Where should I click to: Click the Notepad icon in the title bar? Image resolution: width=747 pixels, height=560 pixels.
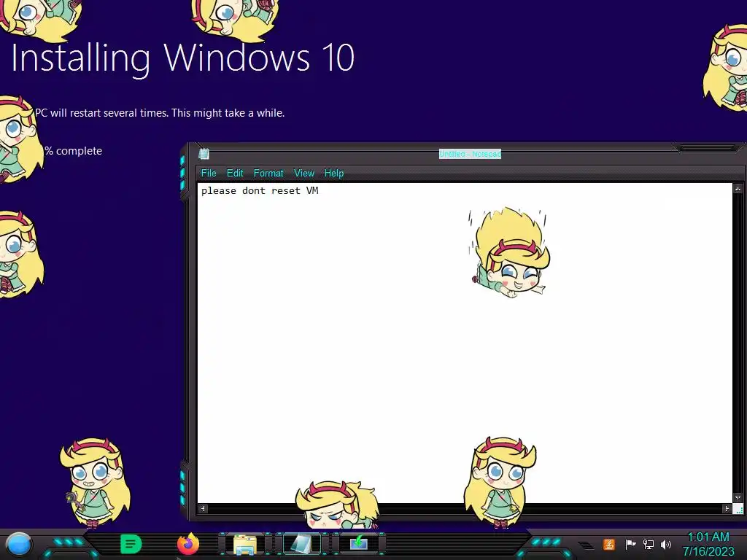click(x=204, y=154)
